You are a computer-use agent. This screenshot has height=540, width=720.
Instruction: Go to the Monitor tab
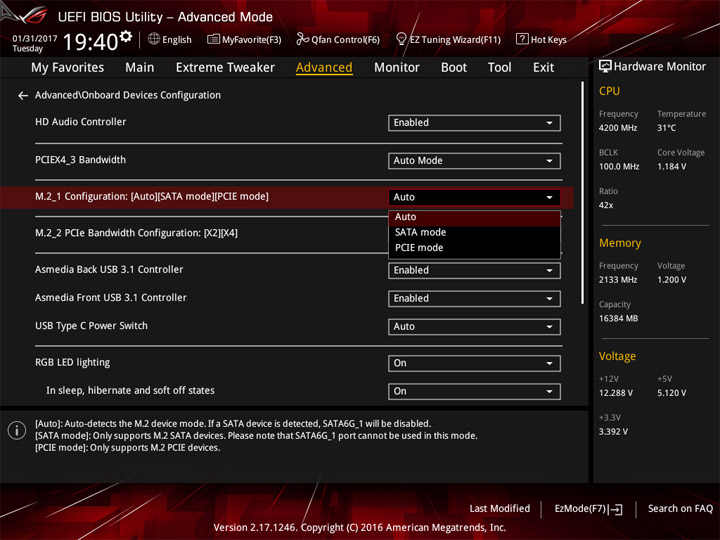(397, 68)
